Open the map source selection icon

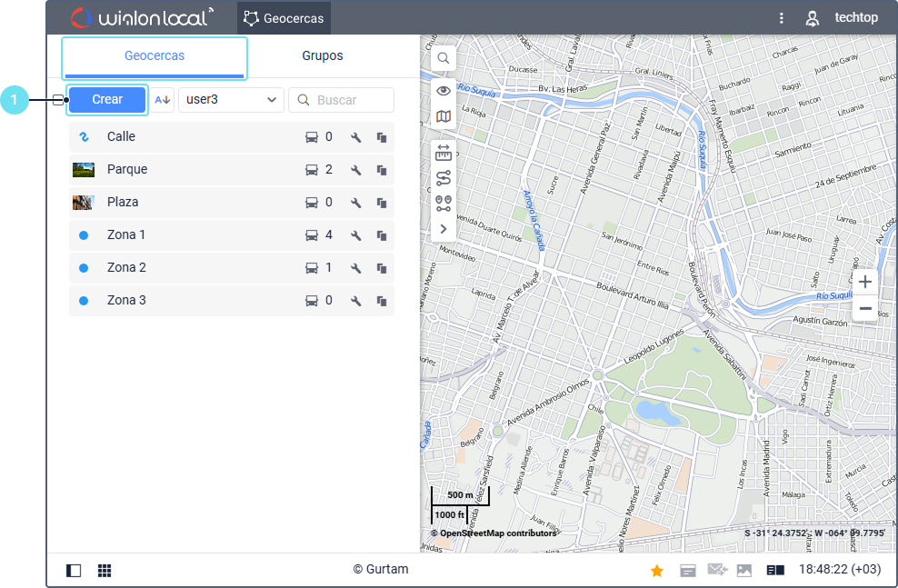[444, 116]
